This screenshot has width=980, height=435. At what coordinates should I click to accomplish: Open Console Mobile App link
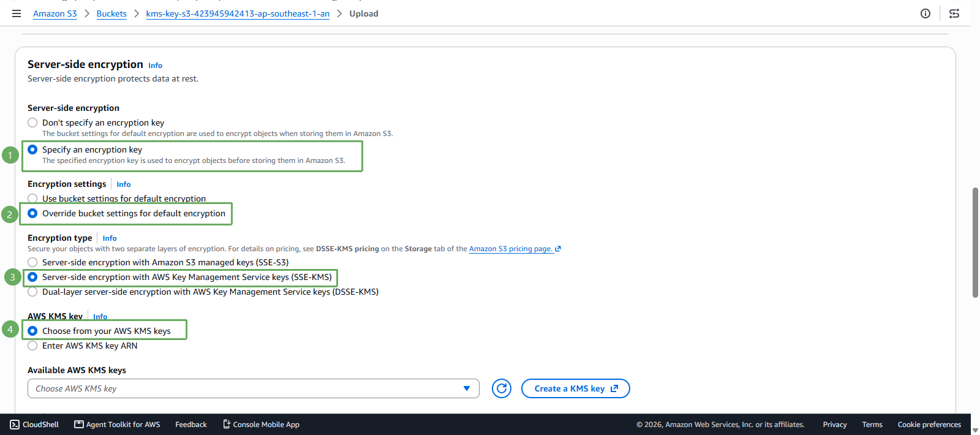(261, 425)
